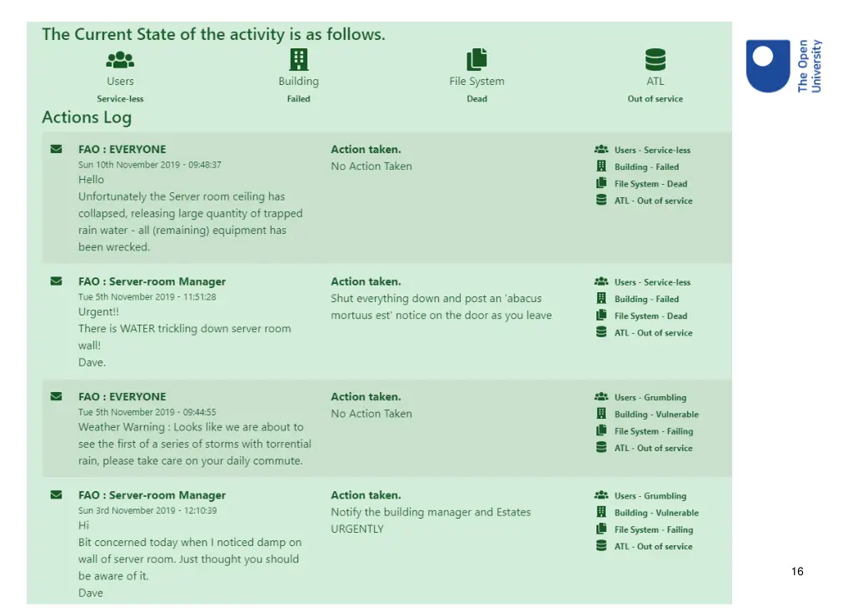Click 'Building - Vulnerable' in the Weather Warning entry
The image size is (853, 616).
point(656,415)
